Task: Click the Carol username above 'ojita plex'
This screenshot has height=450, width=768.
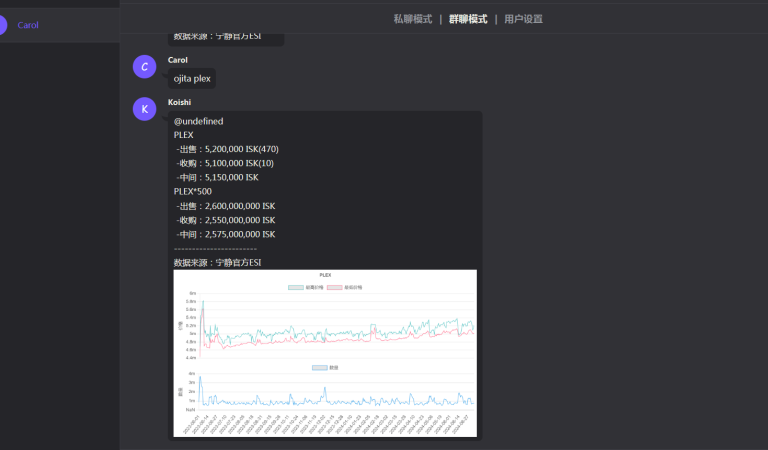Action: point(178,60)
